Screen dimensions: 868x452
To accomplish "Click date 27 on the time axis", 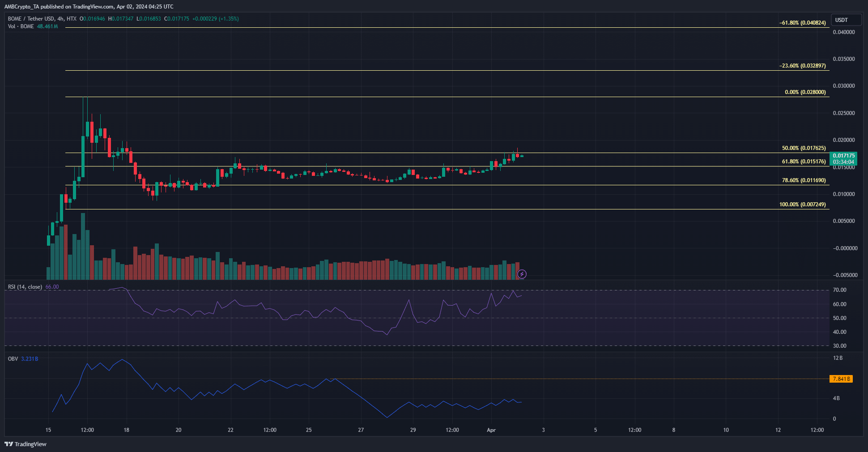I will point(361,430).
